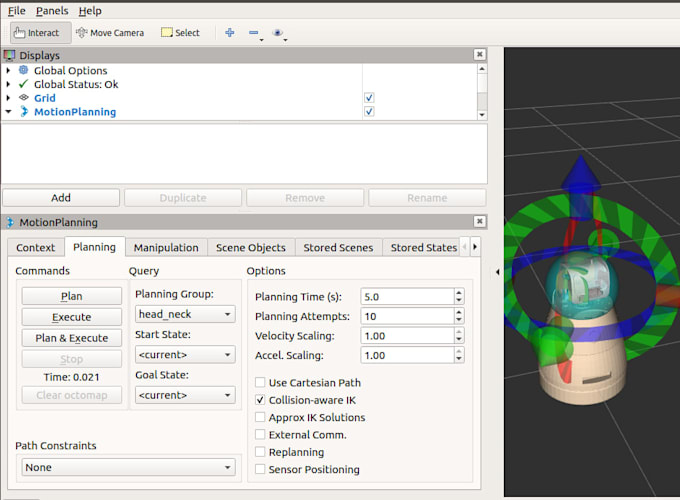
Task: Click the Planning Attempts input field
Action: tap(407, 316)
